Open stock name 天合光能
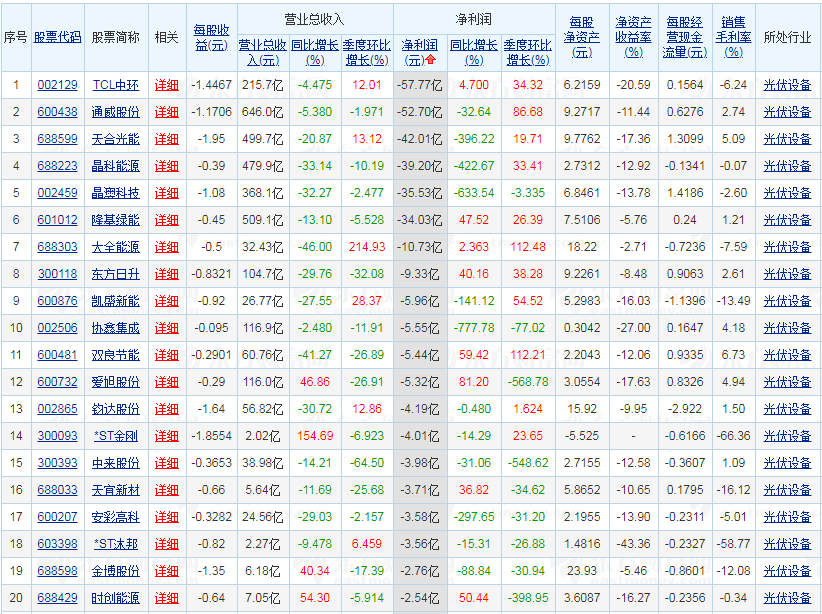This screenshot has width=822, height=614. pos(115,139)
